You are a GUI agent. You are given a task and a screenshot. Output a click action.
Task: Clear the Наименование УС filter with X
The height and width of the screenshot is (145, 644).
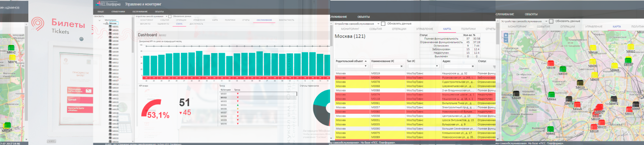[402, 66]
